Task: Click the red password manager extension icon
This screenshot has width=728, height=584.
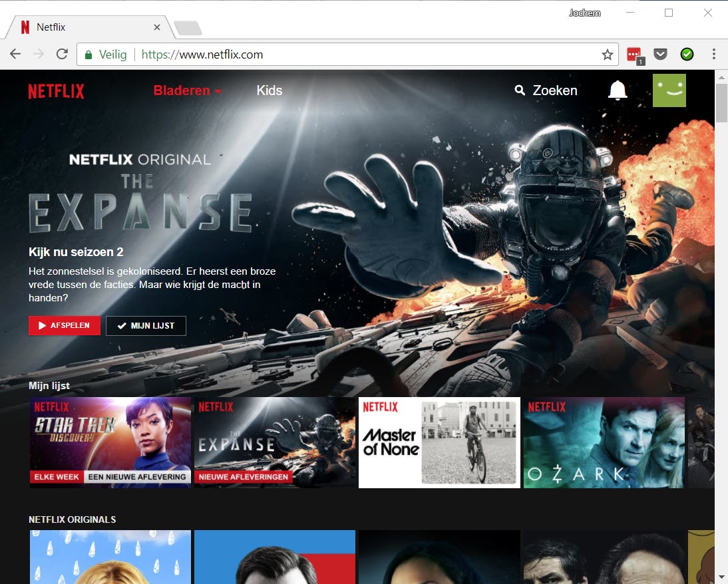Action: click(635, 55)
